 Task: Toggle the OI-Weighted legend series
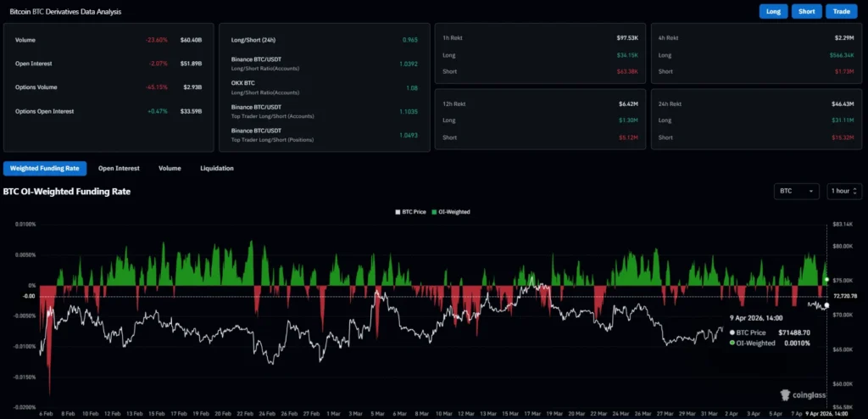[453, 211]
